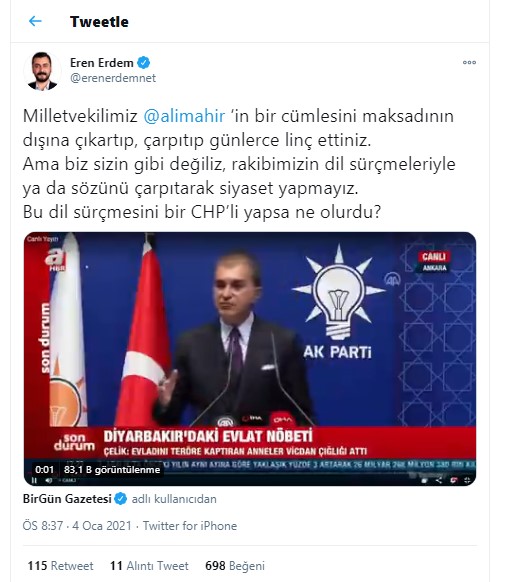The height and width of the screenshot is (582, 512).
Task: View the 115 Retweet list
Action: tap(61, 566)
